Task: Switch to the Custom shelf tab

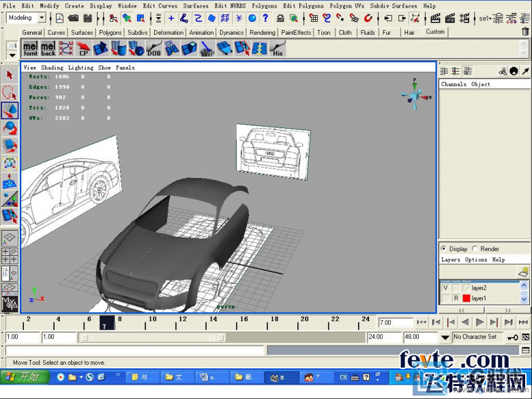Action: pos(435,32)
